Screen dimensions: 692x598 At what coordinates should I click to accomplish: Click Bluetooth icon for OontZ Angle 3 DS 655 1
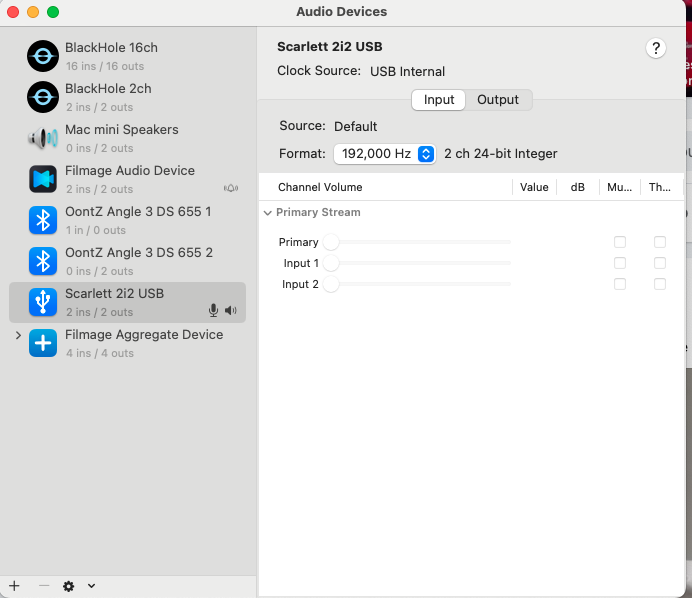click(43, 220)
